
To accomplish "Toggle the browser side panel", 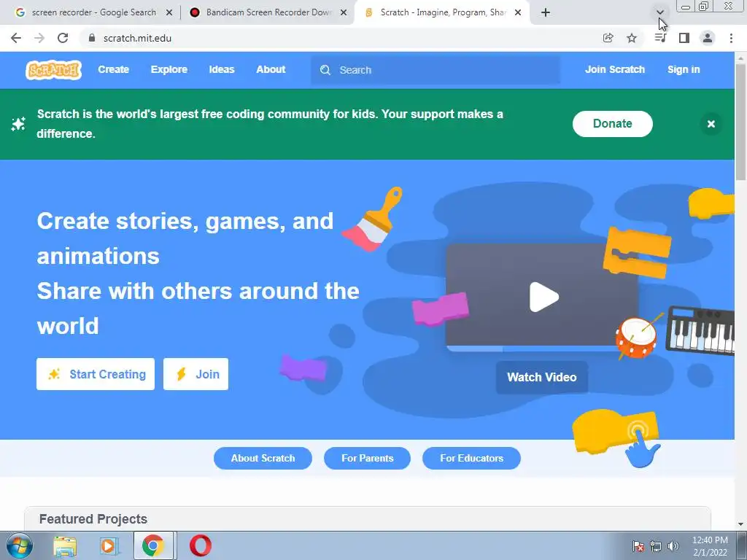I will tap(684, 38).
